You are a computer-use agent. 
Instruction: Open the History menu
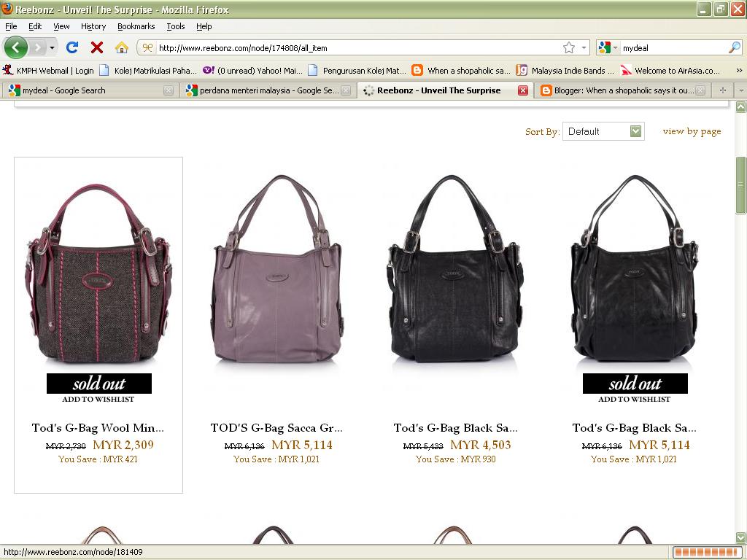tap(93, 26)
